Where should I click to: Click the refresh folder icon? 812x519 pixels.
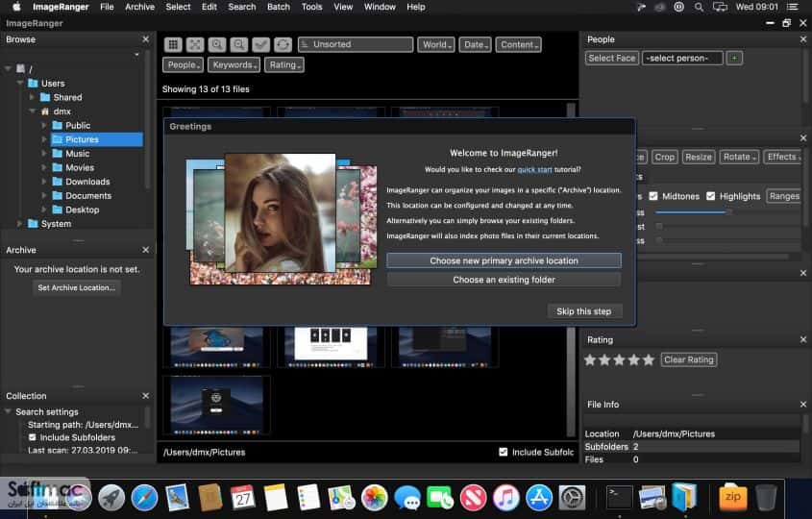tap(283, 44)
